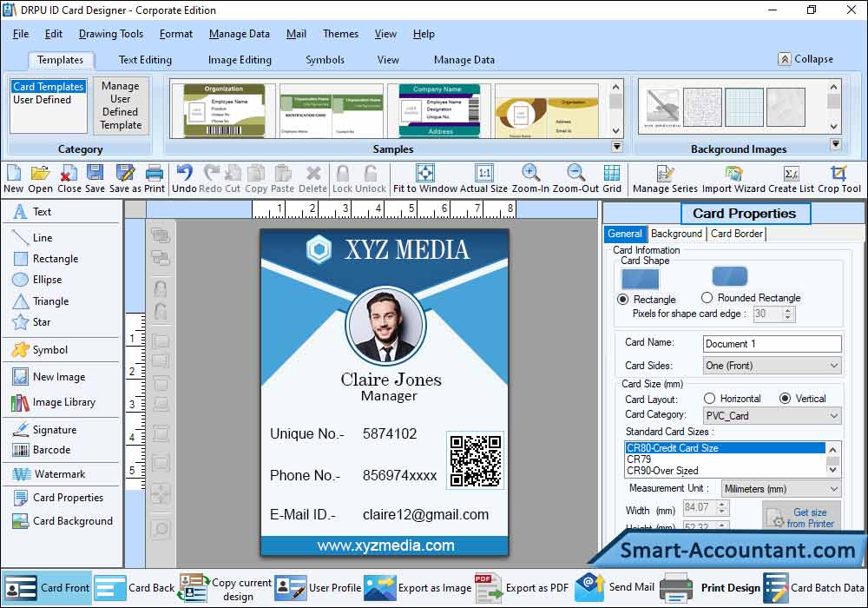The height and width of the screenshot is (608, 868).
Task: Add a Watermark to the card
Action: [49, 474]
